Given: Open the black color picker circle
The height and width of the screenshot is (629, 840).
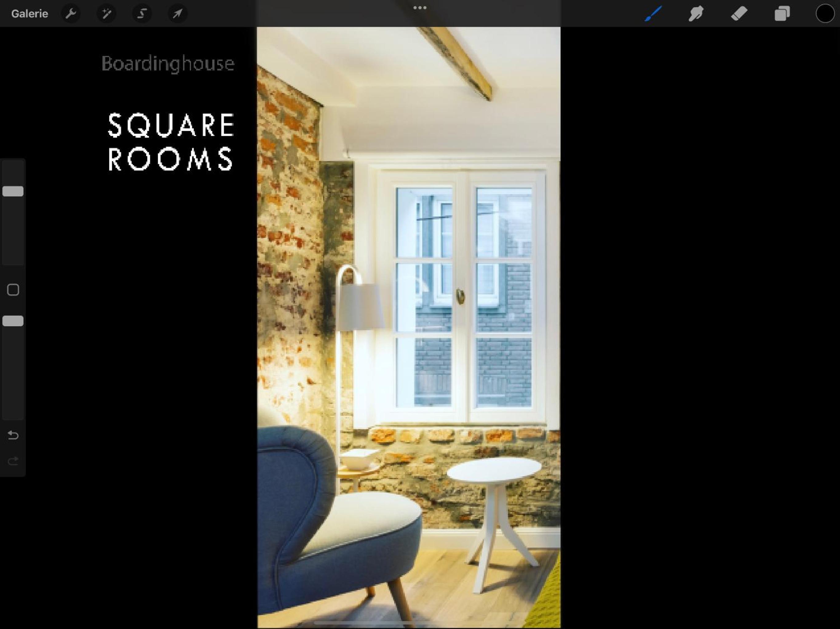Looking at the screenshot, I should pos(825,14).
